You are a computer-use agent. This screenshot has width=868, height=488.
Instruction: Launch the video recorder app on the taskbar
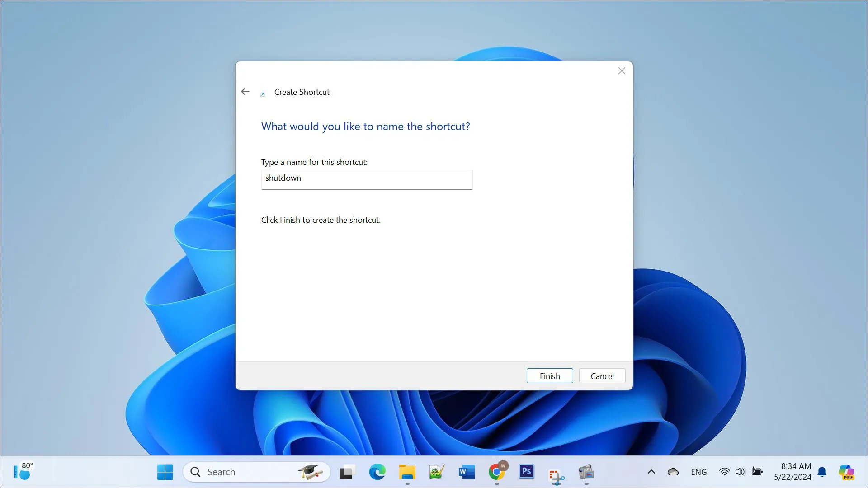coord(585,471)
